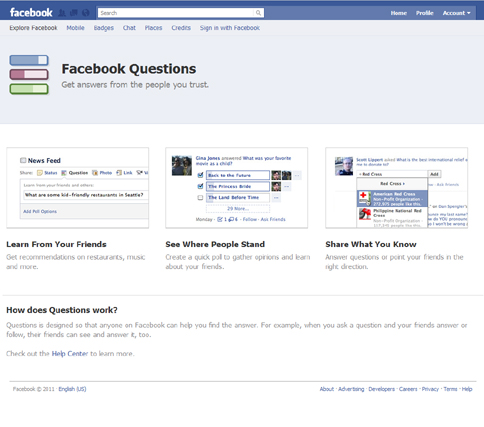
Task: Click Facebook Questions page title
Action: tap(129, 69)
